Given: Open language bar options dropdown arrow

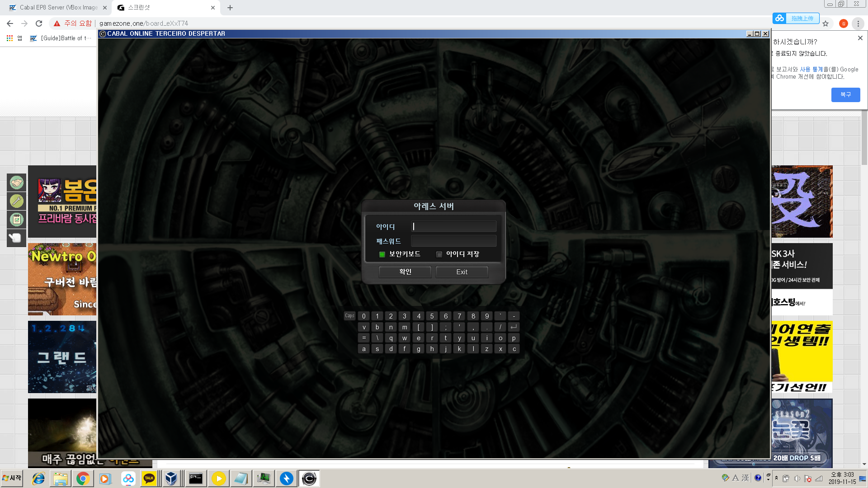Looking at the screenshot, I should click(x=768, y=480).
